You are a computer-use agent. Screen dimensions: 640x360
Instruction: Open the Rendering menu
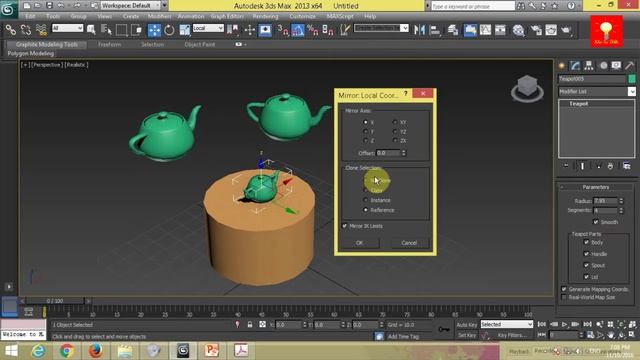[x=265, y=16]
